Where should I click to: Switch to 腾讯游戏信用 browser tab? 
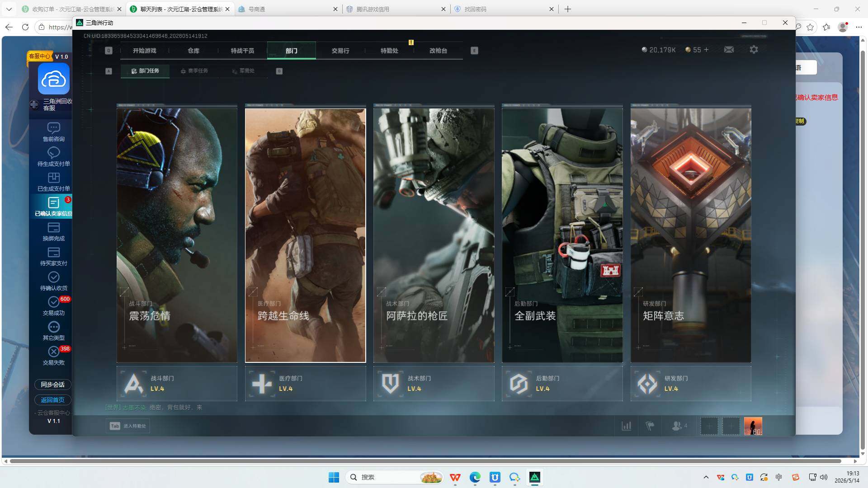coord(396,9)
